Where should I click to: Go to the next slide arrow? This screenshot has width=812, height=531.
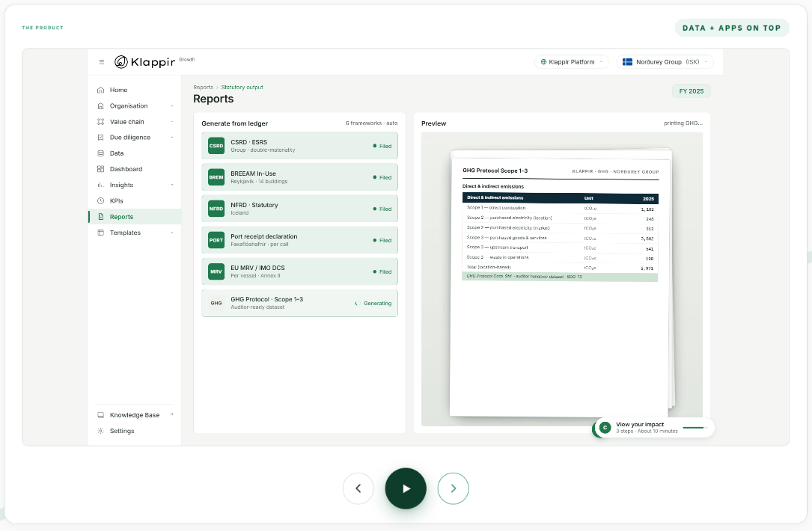[x=453, y=488]
